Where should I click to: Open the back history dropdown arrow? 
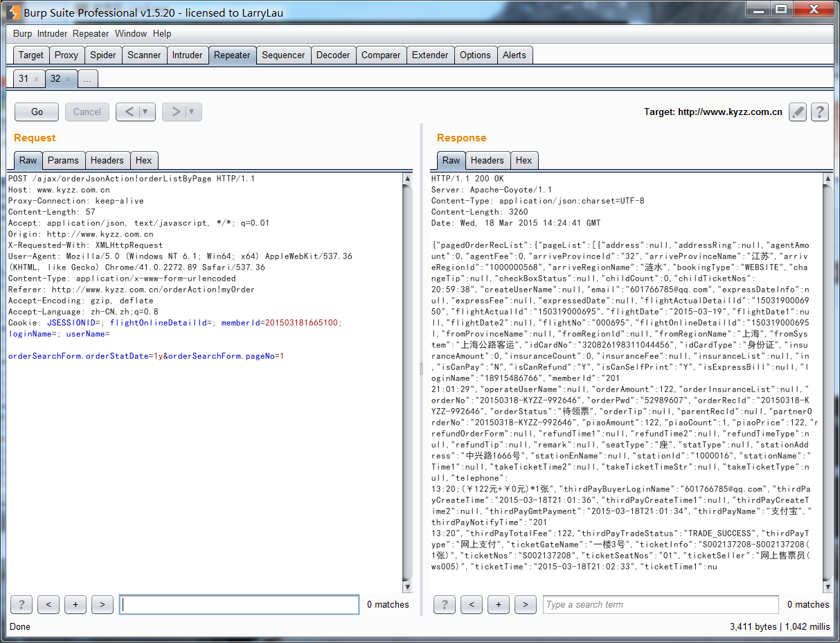point(146,112)
